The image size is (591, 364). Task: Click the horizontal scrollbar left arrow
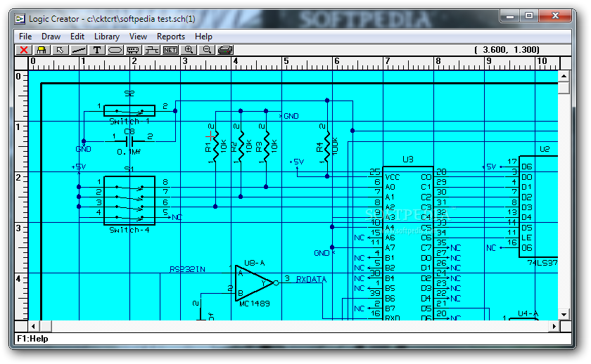[x=34, y=326]
